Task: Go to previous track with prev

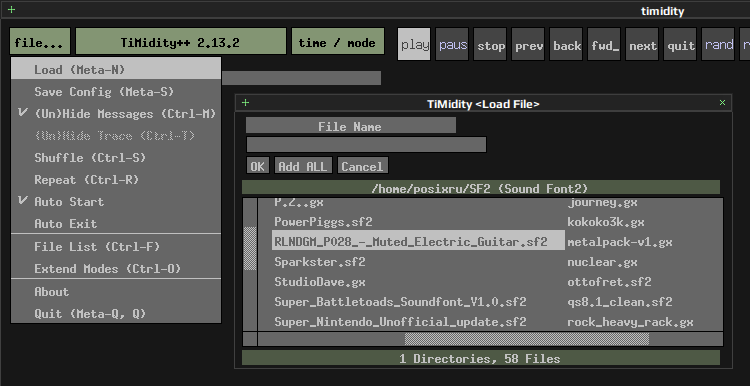Action: [528, 44]
